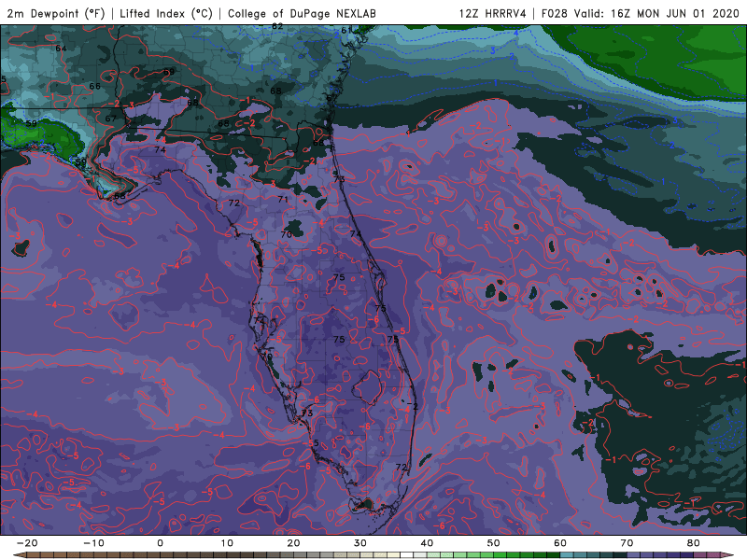The width and height of the screenshot is (747, 560).
Task: Click the 70 label on the colorbar scale
Action: (x=627, y=543)
